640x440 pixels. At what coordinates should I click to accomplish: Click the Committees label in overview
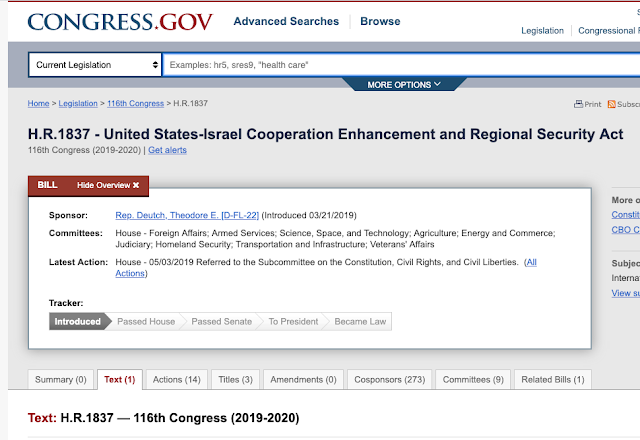pyautogui.click(x=76, y=233)
